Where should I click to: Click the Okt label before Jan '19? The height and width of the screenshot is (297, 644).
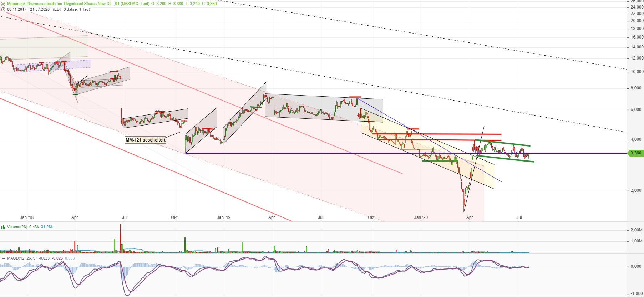(174, 217)
